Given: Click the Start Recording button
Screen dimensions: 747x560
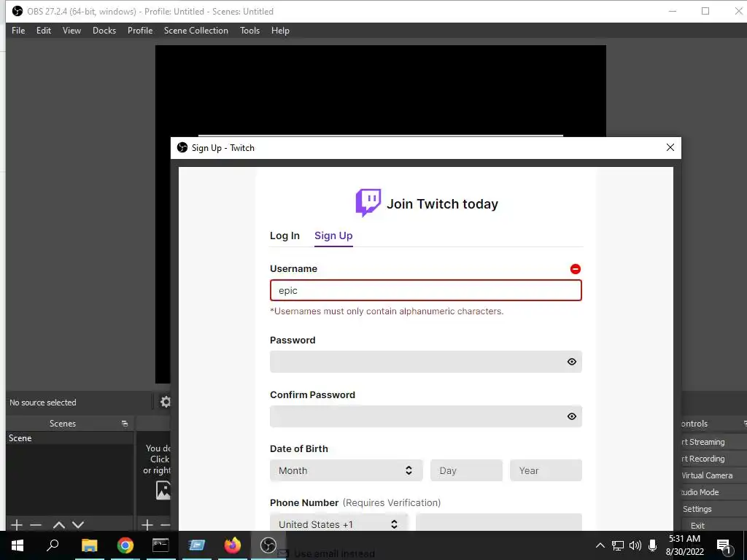Looking at the screenshot, I should click(712, 459).
